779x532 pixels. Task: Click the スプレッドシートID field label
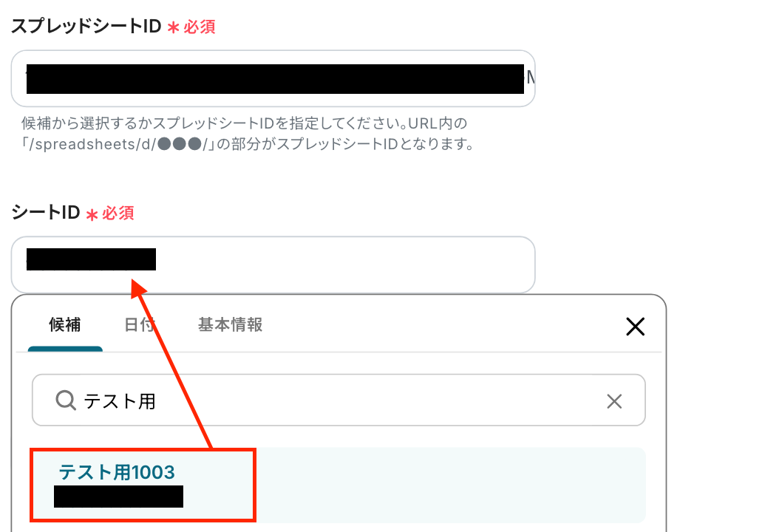(86, 26)
